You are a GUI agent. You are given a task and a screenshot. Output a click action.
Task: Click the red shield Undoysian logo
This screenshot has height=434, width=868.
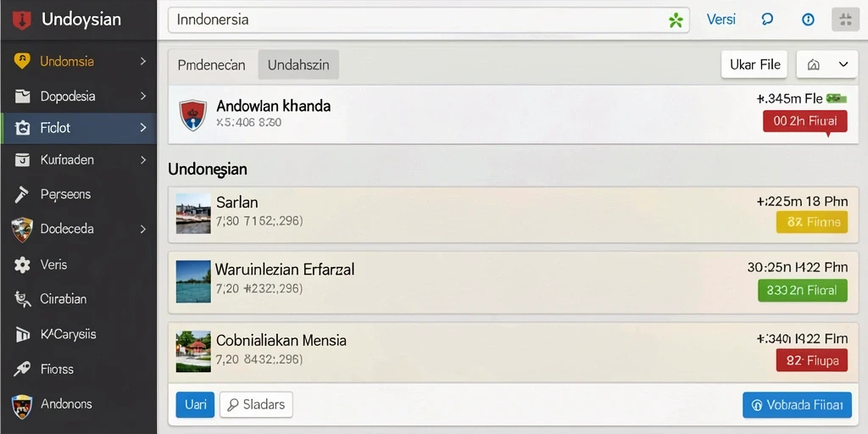(21, 20)
